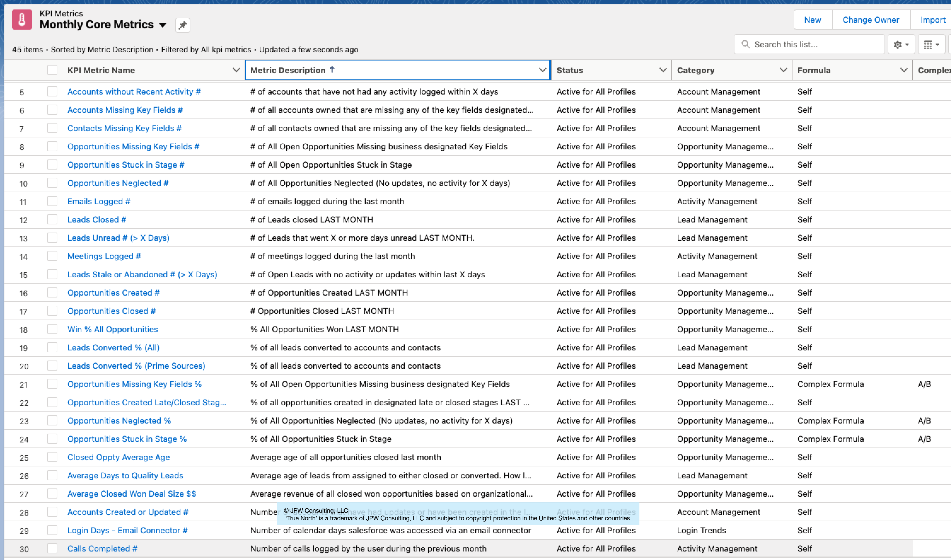This screenshot has width=951, height=560.
Task: Sort by the Status column header
Action: point(570,70)
